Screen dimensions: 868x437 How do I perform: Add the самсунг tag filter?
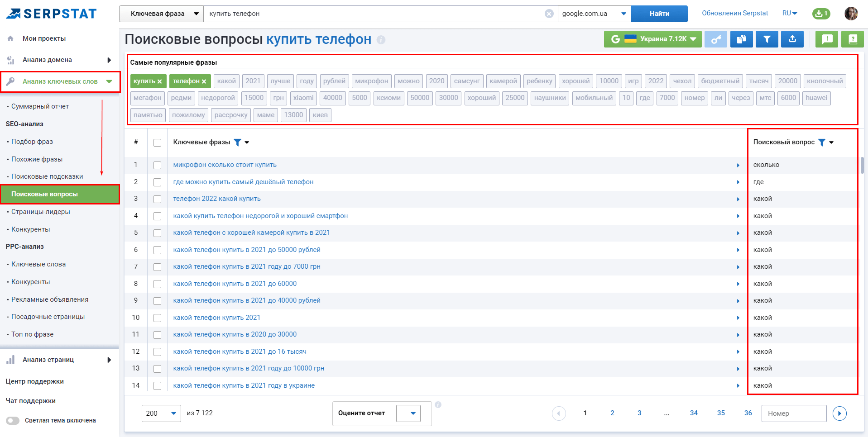click(x=467, y=81)
